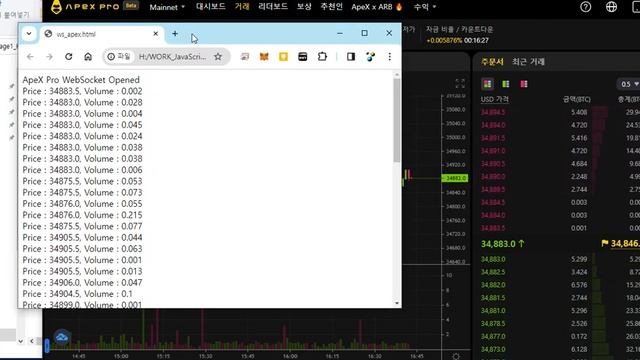
Task: Go forward in the browser window
Action: tap(49, 57)
